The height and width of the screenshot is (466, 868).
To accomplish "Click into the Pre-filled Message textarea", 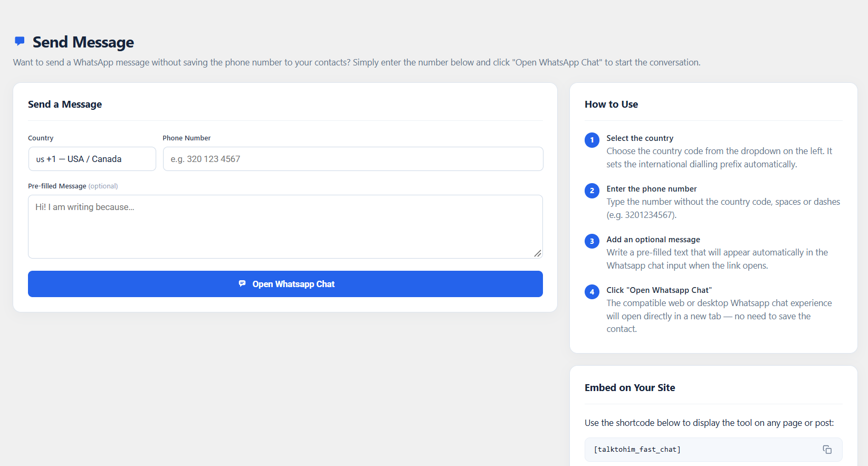I will 285,226.
